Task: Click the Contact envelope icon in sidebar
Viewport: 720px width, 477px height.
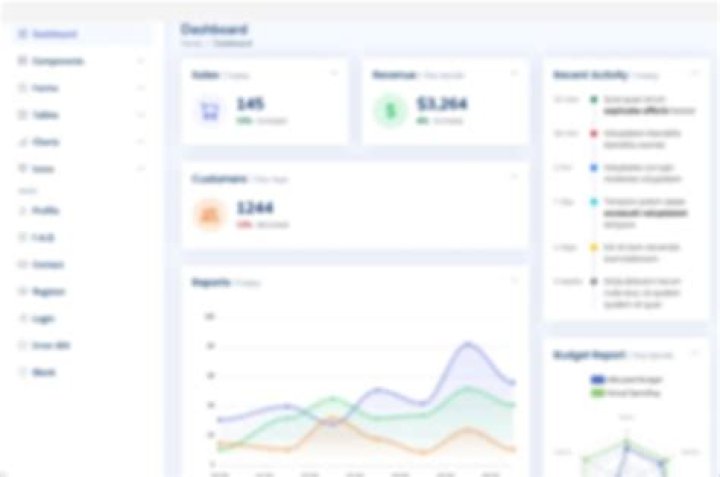Action: point(23,265)
